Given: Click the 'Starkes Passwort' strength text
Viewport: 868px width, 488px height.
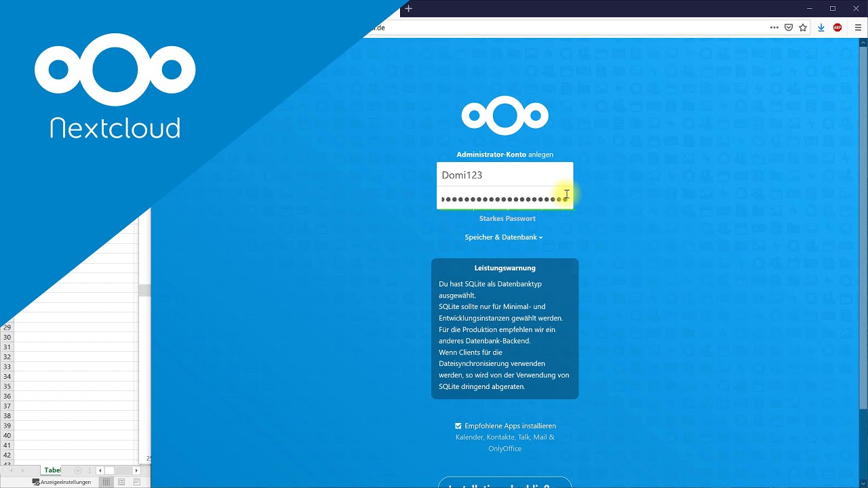Looking at the screenshot, I should pyautogui.click(x=507, y=218).
